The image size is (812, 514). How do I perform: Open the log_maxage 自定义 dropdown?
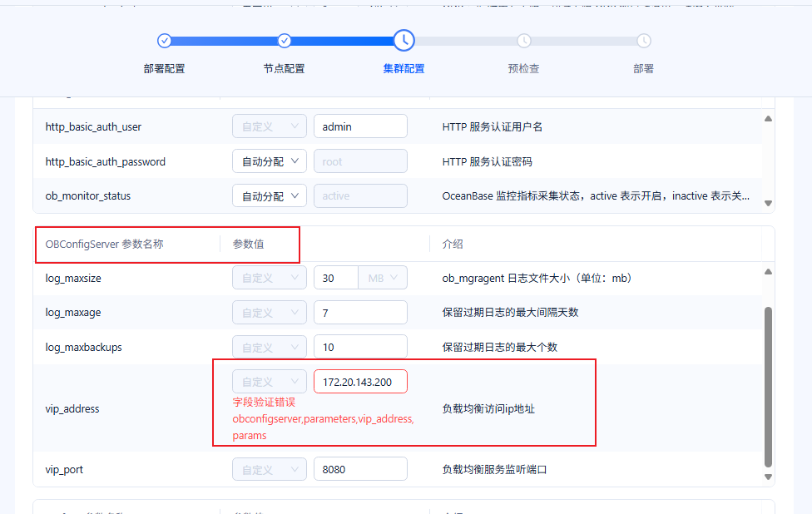click(270, 312)
